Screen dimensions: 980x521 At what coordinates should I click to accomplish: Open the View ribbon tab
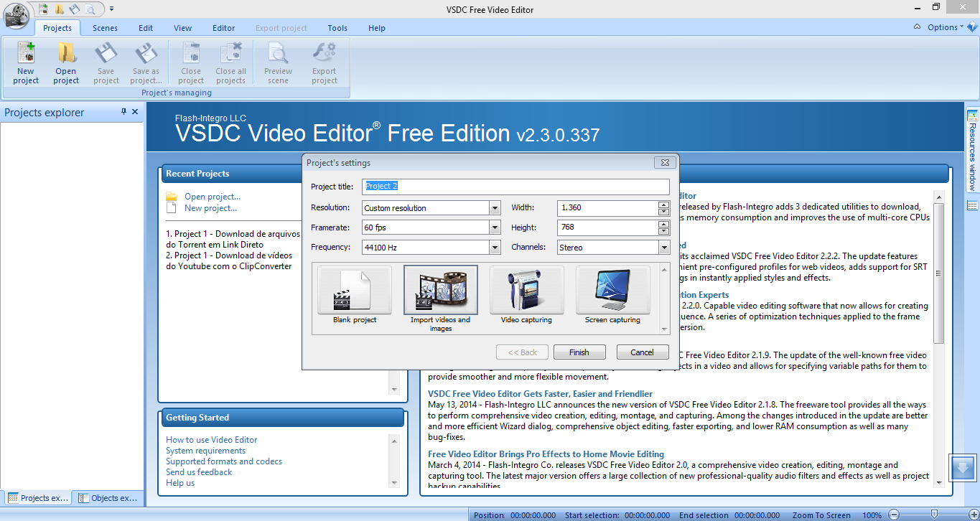(x=183, y=28)
